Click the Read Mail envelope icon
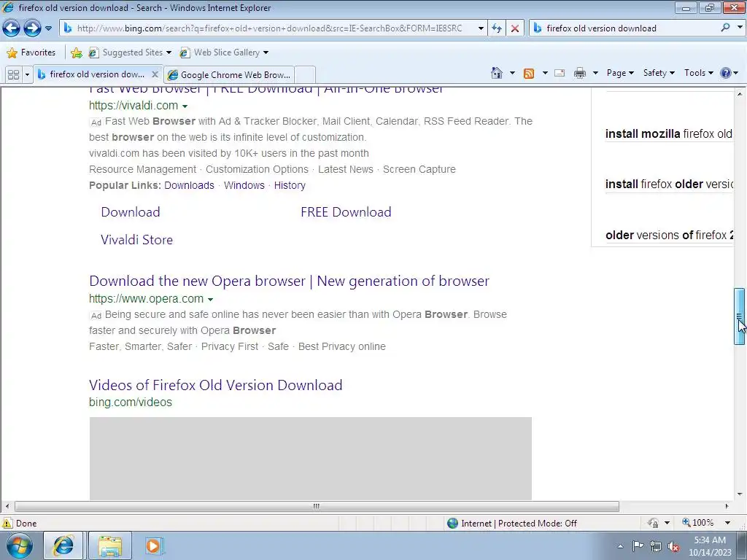The width and height of the screenshot is (747, 560). pyautogui.click(x=560, y=73)
